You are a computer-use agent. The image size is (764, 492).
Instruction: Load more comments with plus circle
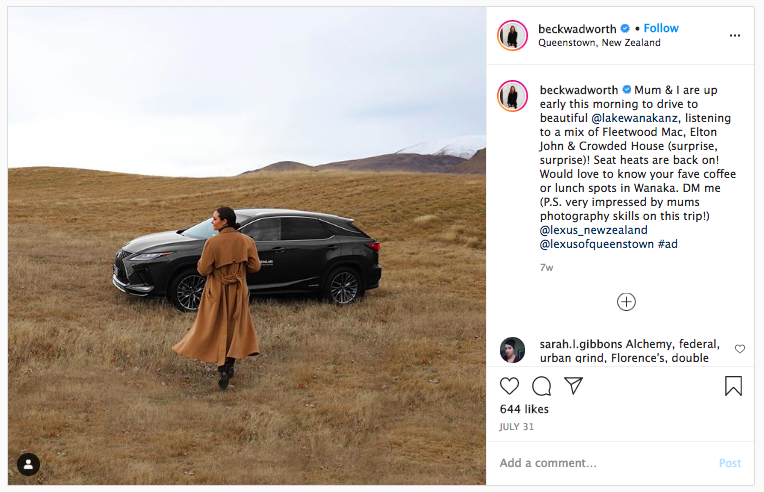626,302
